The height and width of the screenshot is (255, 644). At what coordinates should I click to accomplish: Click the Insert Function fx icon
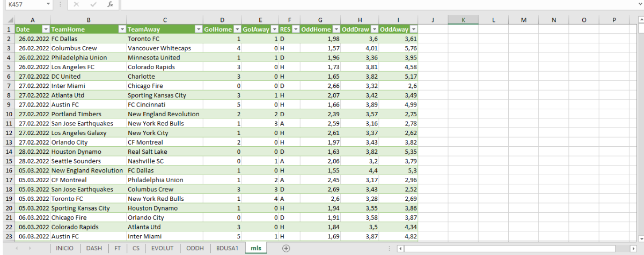tap(110, 4)
